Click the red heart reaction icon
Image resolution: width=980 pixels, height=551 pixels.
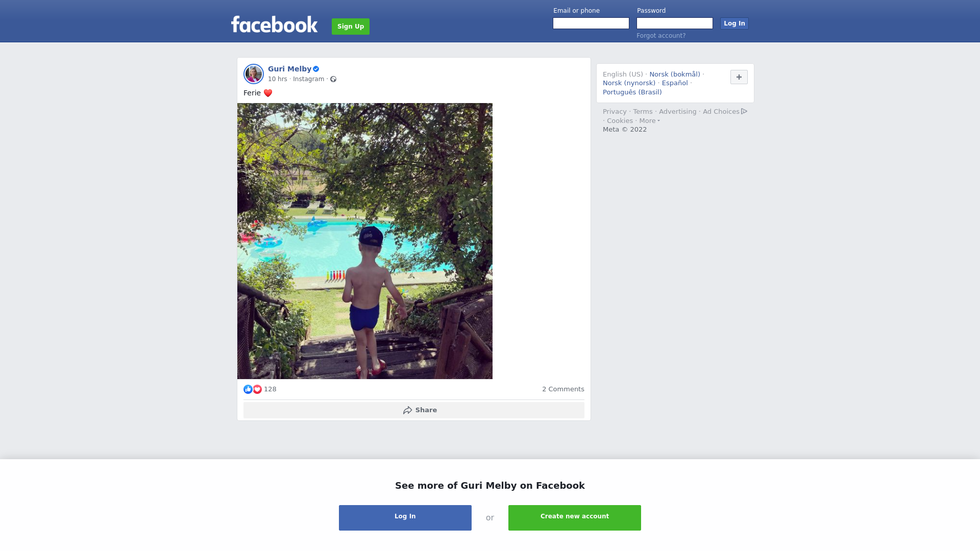pyautogui.click(x=257, y=389)
